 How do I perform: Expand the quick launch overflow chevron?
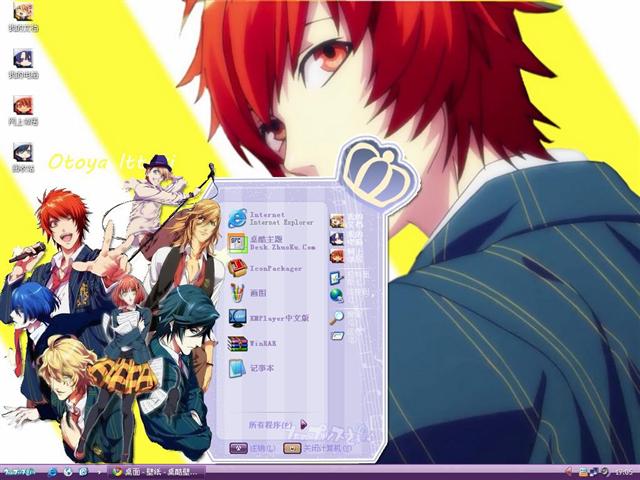tap(99, 472)
